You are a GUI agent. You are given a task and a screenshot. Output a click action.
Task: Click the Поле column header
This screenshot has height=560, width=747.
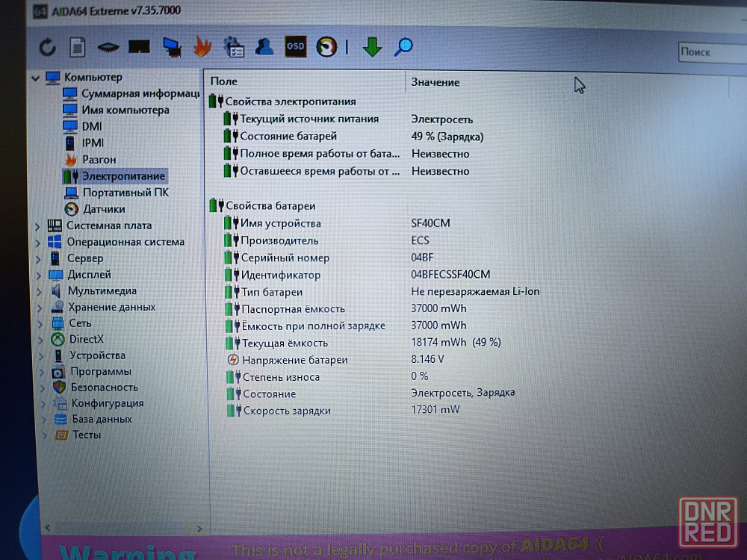[224, 81]
